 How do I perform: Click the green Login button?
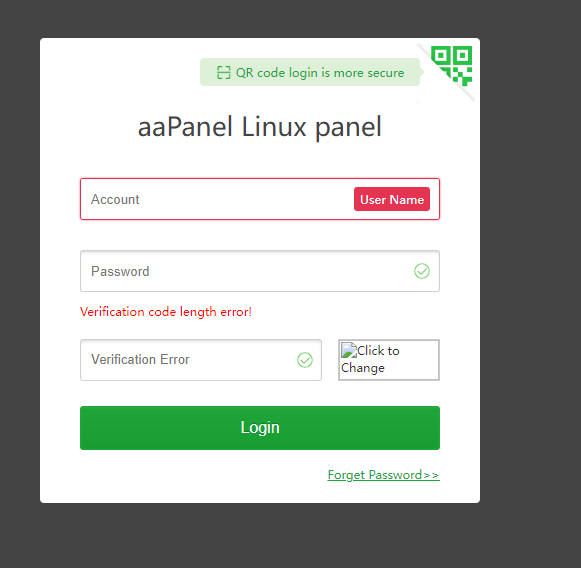(x=260, y=428)
